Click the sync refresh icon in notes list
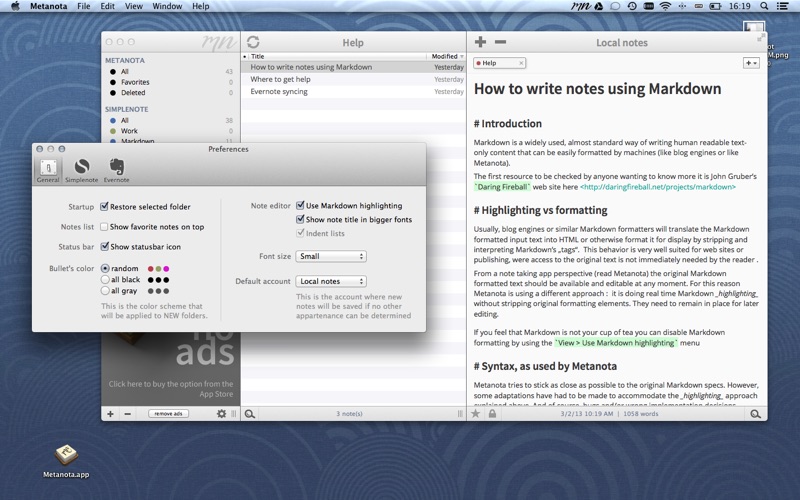This screenshot has height=500, width=800. click(253, 42)
